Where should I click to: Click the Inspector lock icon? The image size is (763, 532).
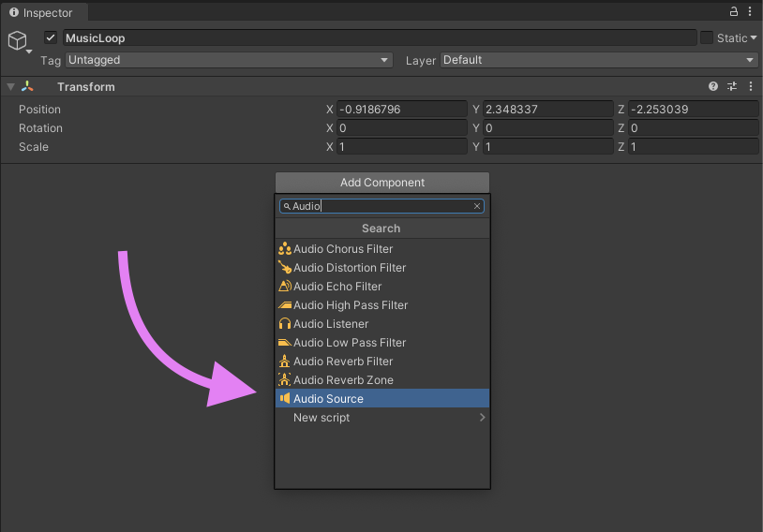(x=734, y=11)
